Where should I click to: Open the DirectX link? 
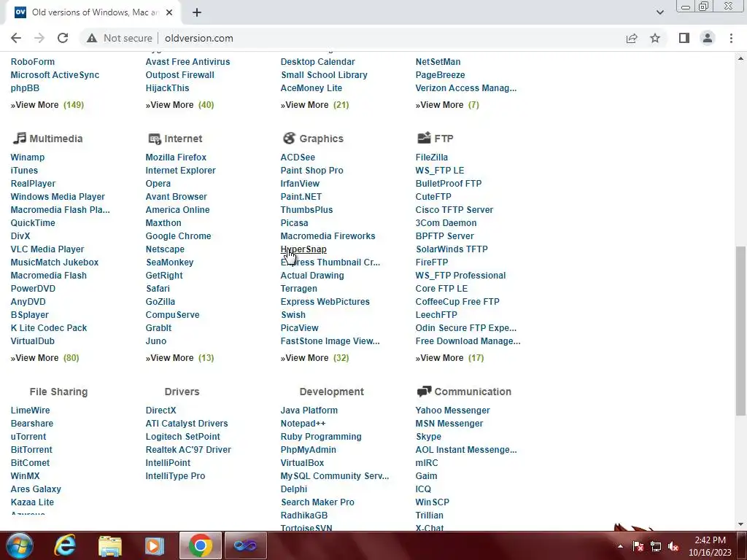pos(160,411)
